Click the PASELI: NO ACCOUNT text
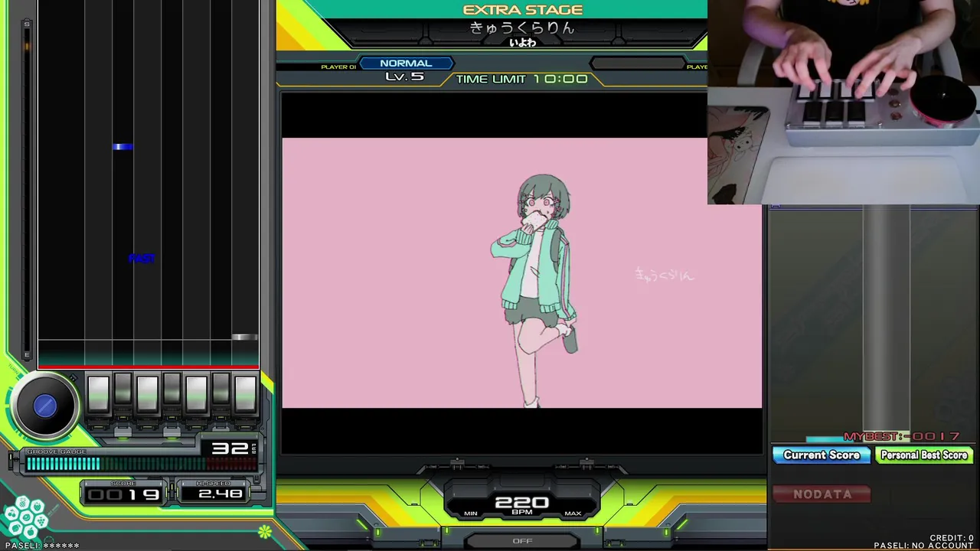 click(x=923, y=546)
